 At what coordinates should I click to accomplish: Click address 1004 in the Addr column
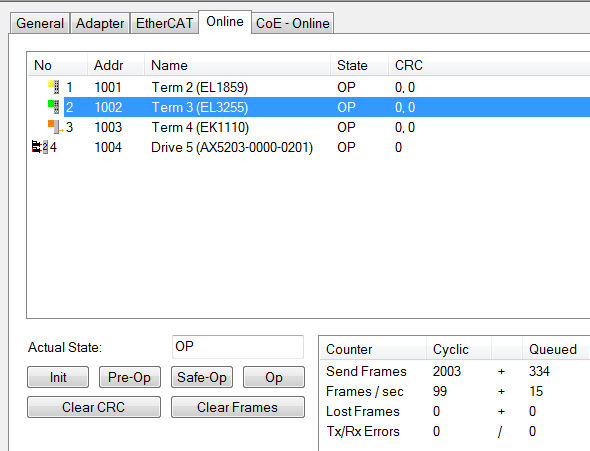(108, 147)
